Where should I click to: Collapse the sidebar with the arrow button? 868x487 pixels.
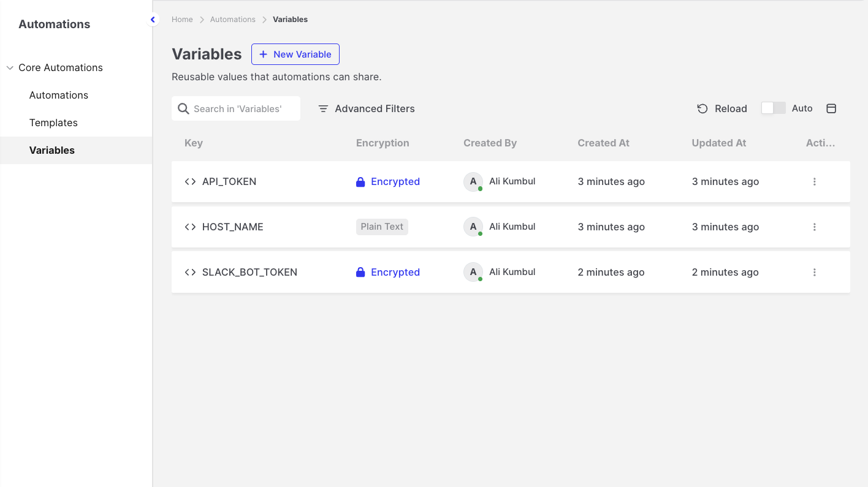(153, 20)
